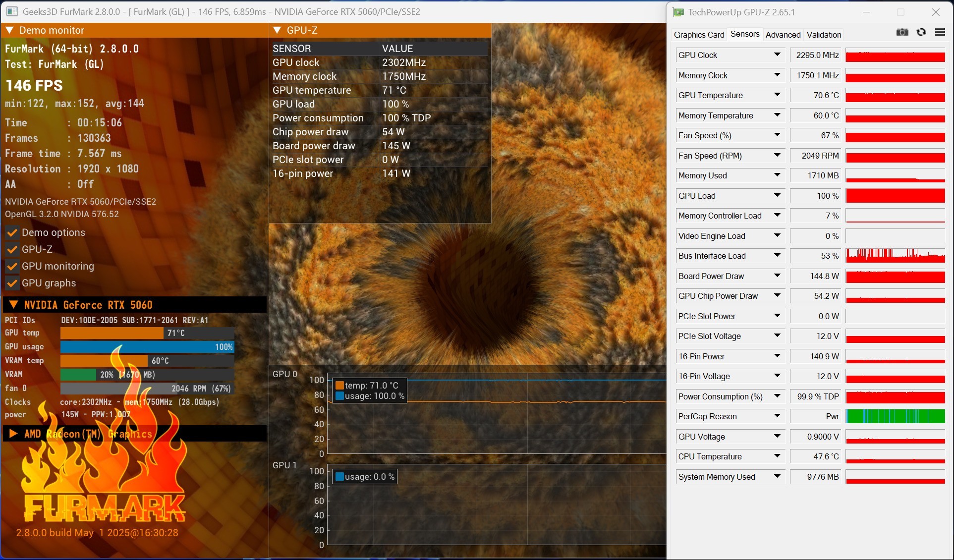954x560 pixels.
Task: Click the fan 0 2046 RPM bar
Action: tap(147, 389)
